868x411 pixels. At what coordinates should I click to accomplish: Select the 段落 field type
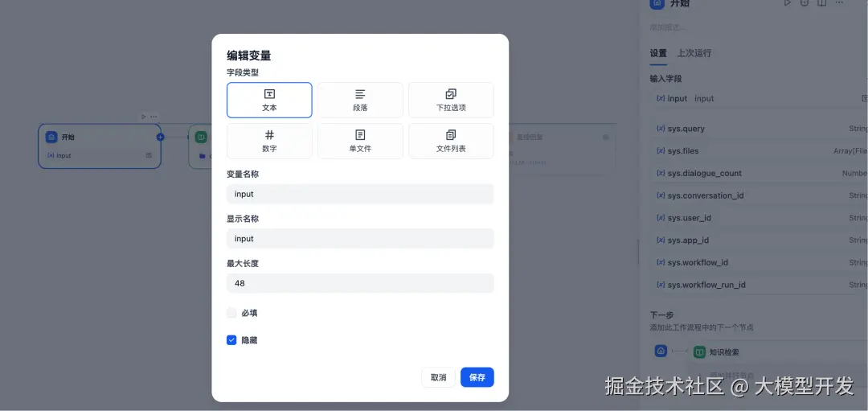point(360,101)
